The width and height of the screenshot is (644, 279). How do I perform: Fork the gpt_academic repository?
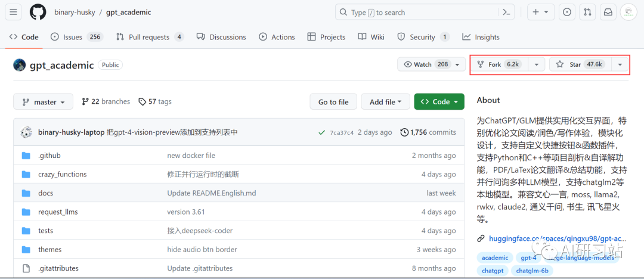499,64
